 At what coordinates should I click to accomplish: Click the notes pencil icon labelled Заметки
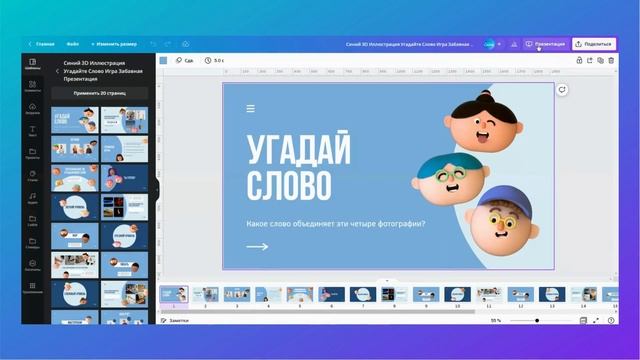(164, 321)
